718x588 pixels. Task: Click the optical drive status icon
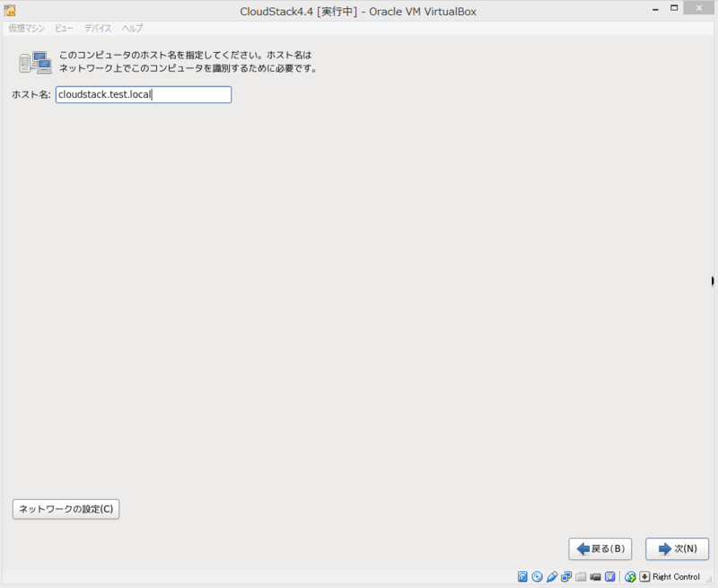pos(536,576)
